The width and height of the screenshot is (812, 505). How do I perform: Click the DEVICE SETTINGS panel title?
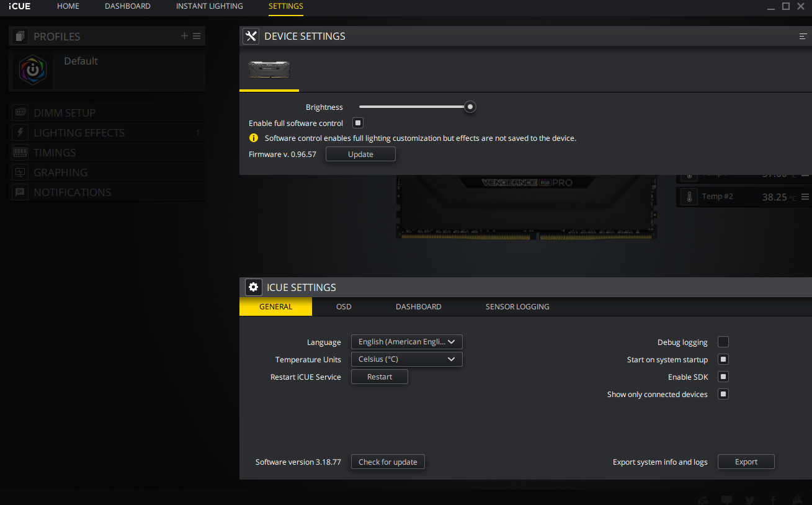point(305,37)
